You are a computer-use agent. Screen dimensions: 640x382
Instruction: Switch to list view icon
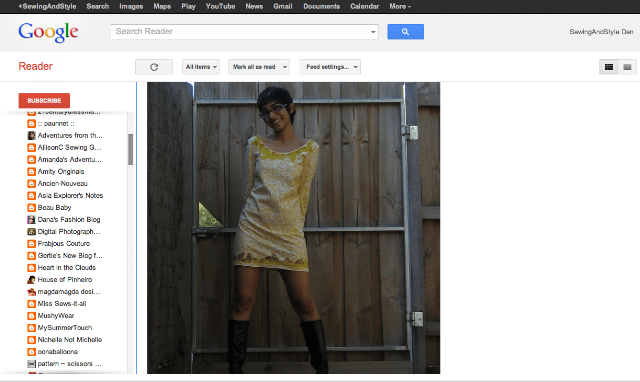click(609, 67)
